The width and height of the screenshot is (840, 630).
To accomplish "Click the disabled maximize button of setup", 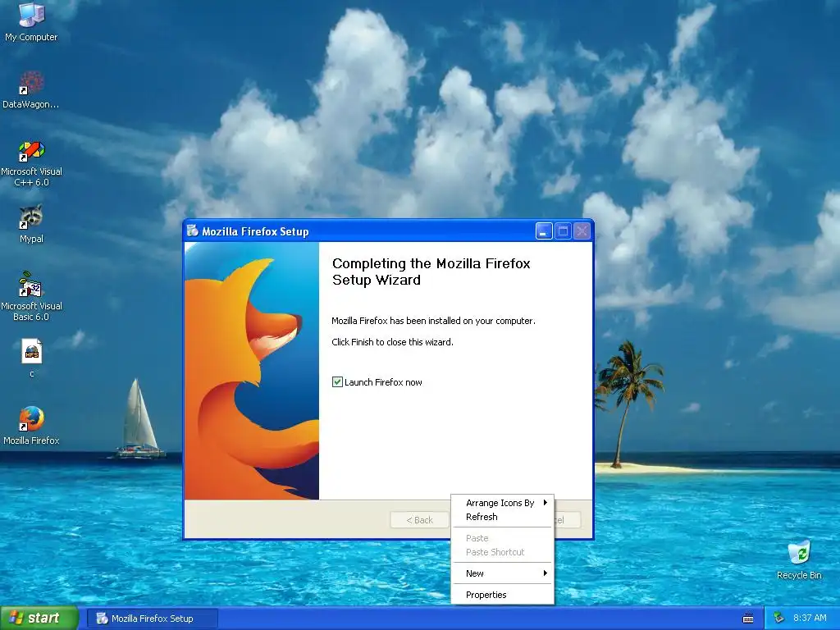I will (563, 231).
